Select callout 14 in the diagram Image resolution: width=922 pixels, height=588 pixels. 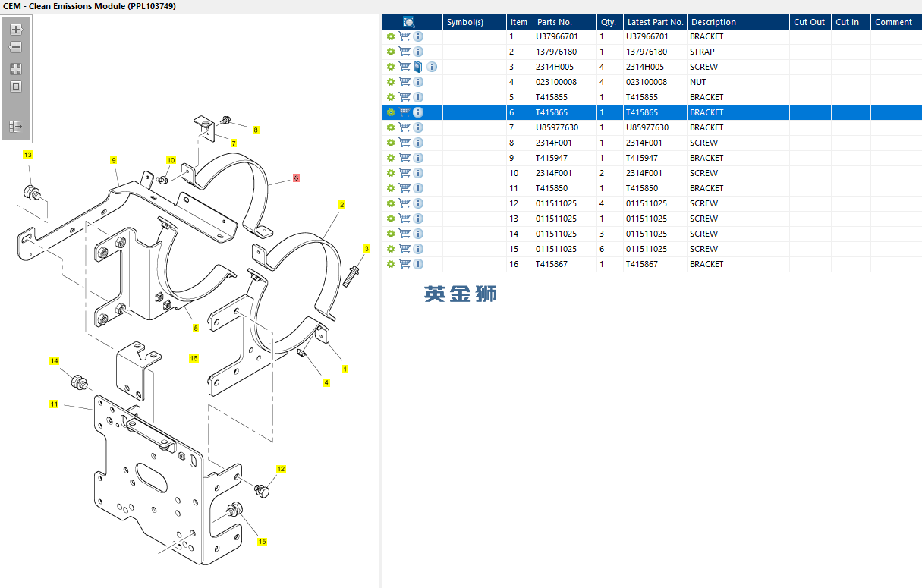54,361
